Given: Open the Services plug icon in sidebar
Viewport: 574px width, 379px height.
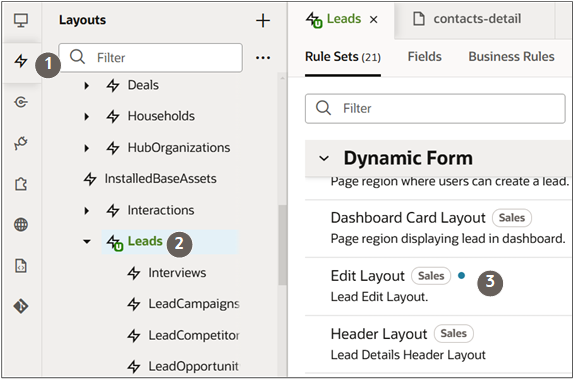Looking at the screenshot, I should click(21, 143).
